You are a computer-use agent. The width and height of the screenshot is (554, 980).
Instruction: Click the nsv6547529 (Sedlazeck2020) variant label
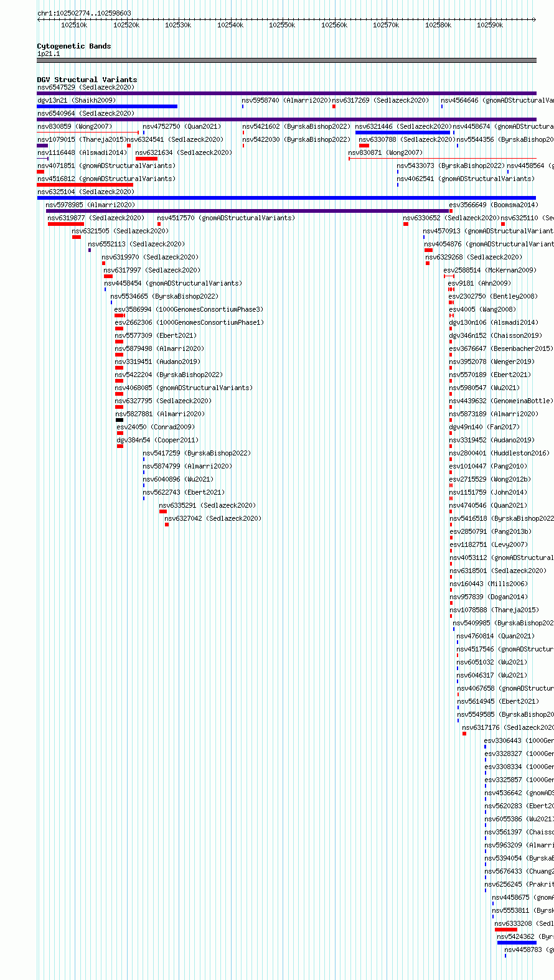(85, 87)
